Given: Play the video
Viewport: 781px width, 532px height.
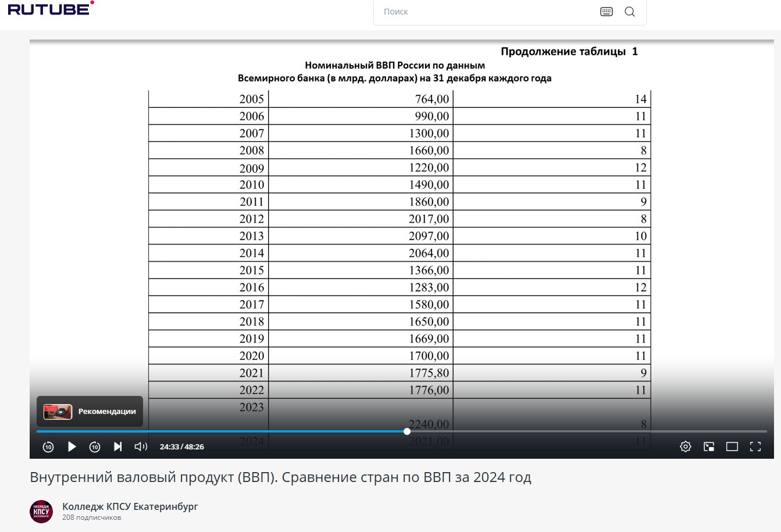Looking at the screenshot, I should (x=72, y=447).
